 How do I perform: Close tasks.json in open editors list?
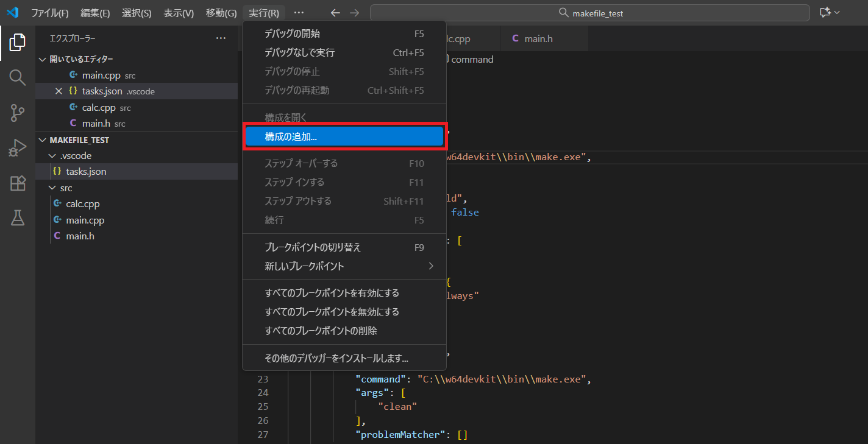(x=59, y=91)
